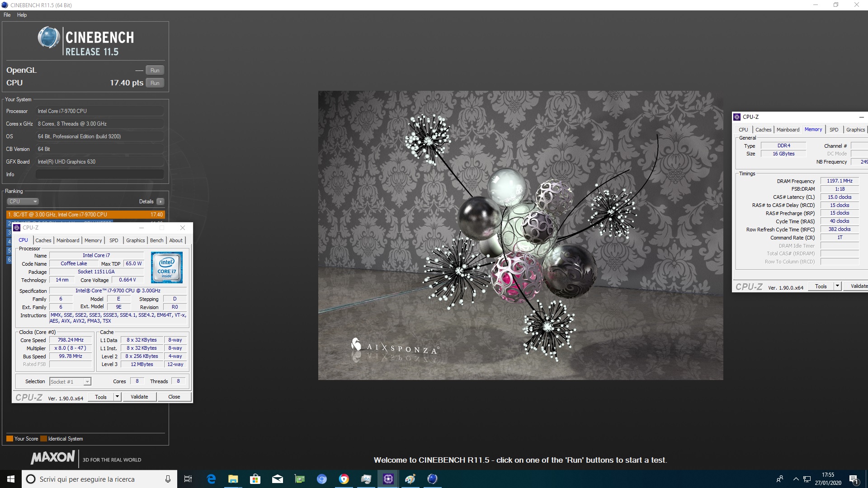Open Microsoft Store from taskbar

coord(255,479)
